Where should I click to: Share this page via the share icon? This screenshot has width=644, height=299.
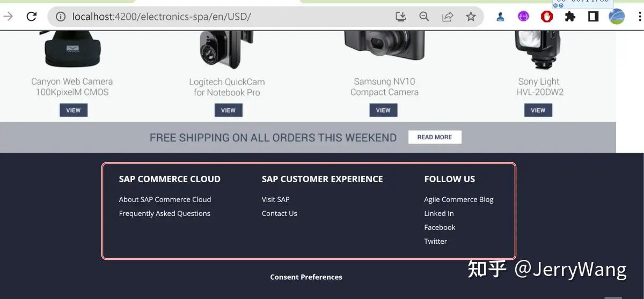tap(448, 17)
